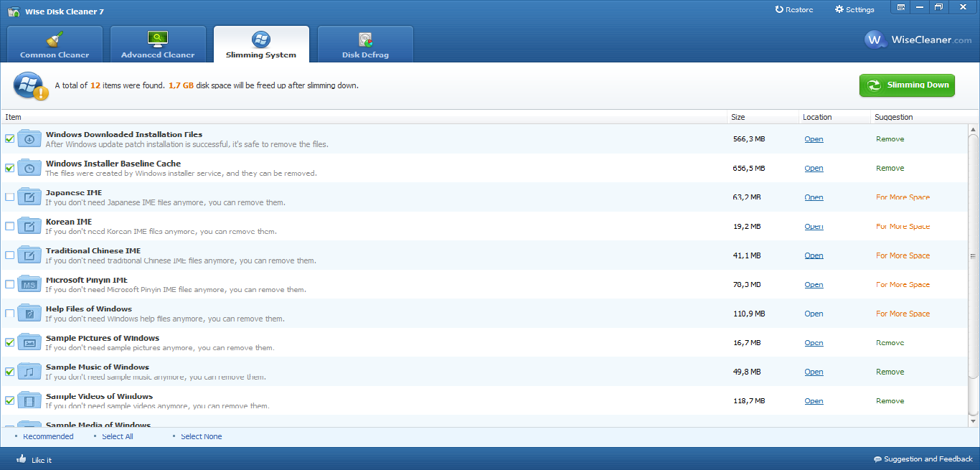Check the Microsoft Pinyin IME checkbox
Viewport: 980px width, 470px height.
10,284
